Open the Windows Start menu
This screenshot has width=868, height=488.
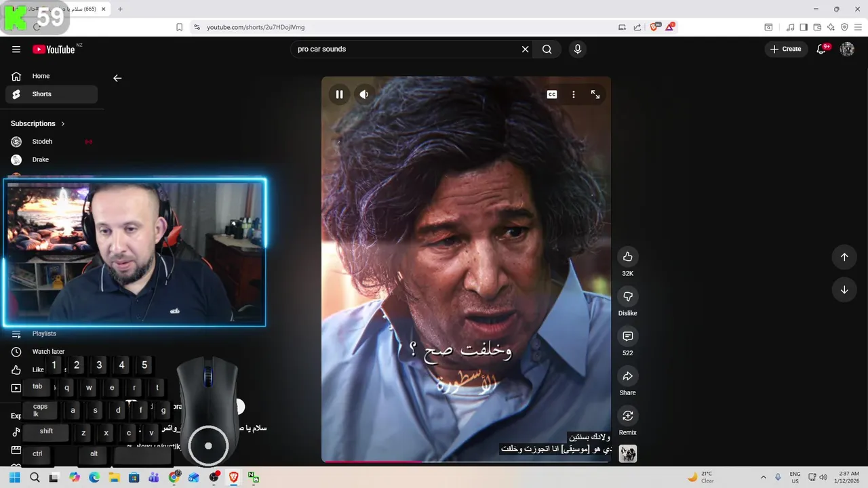pyautogui.click(x=15, y=477)
